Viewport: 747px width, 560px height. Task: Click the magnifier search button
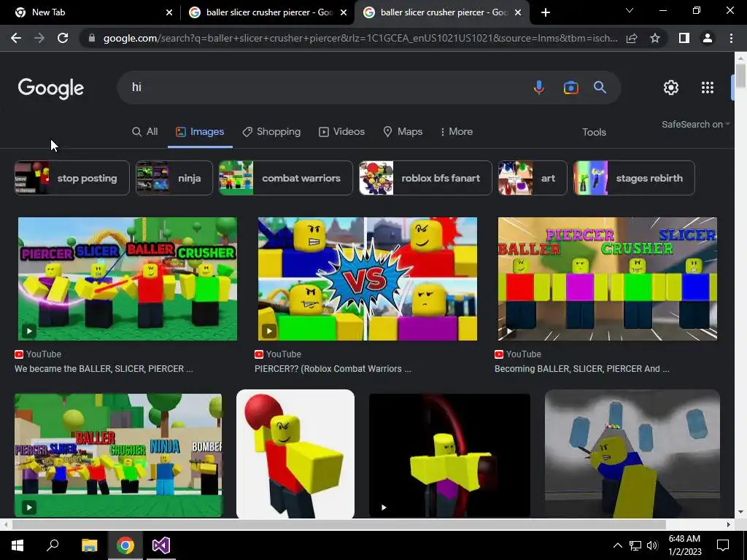600,87
